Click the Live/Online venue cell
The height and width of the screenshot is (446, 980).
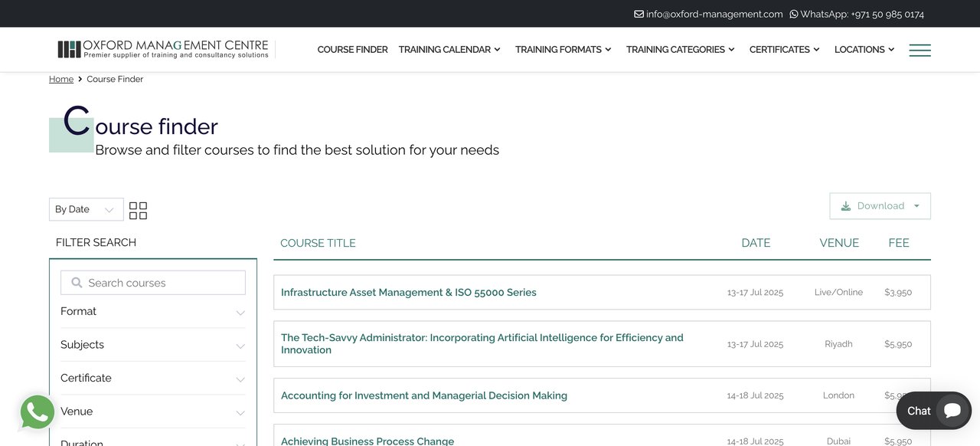(x=838, y=293)
